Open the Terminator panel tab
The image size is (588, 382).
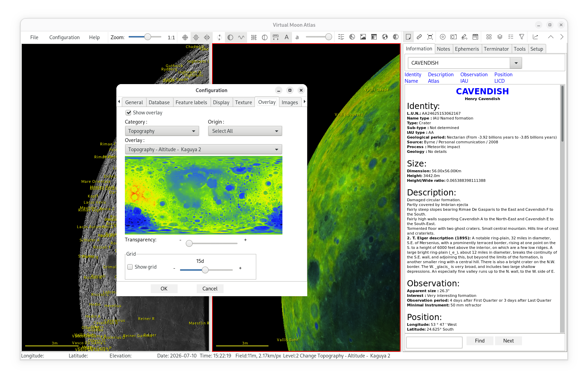tap(496, 49)
